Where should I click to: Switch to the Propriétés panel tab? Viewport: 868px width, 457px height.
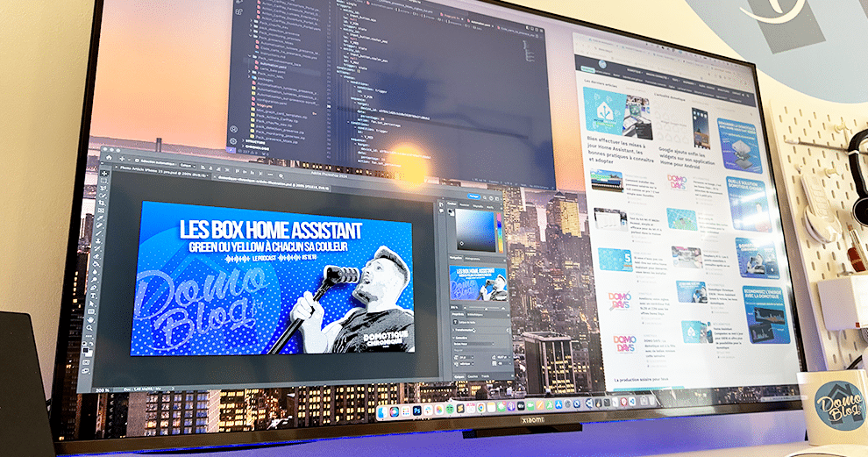[x=458, y=314]
